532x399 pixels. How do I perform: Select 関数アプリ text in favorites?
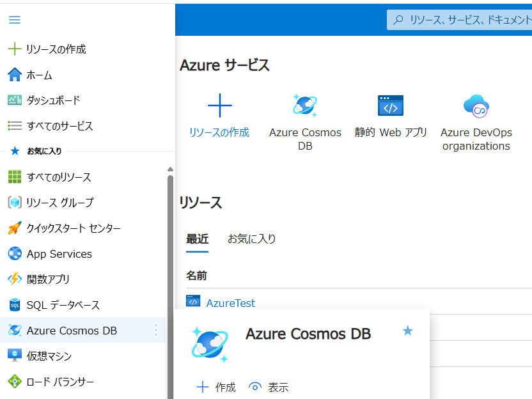click(48, 279)
